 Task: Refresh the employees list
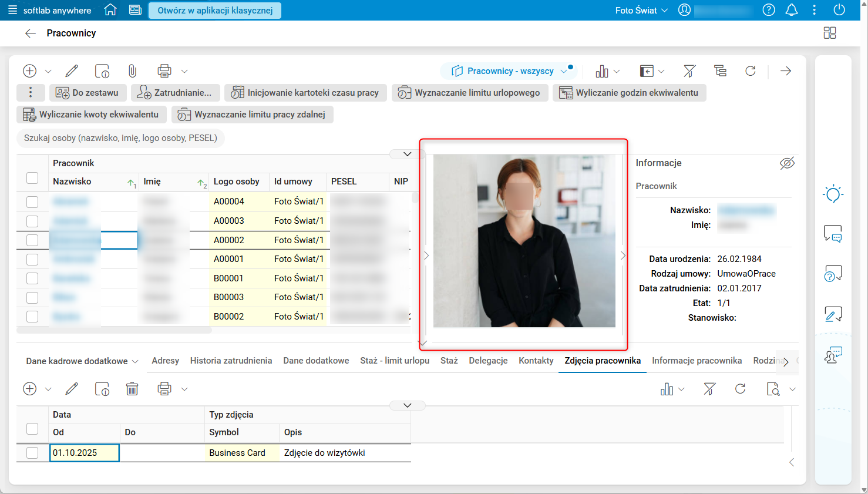pyautogui.click(x=751, y=71)
